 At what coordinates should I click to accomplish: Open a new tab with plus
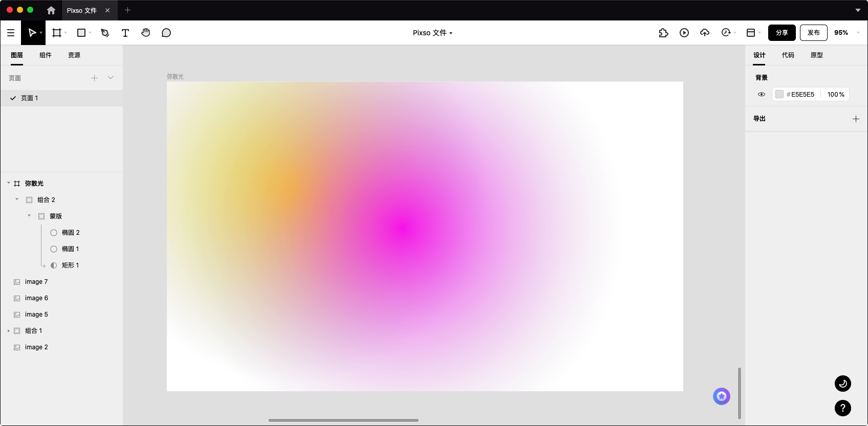coord(128,10)
